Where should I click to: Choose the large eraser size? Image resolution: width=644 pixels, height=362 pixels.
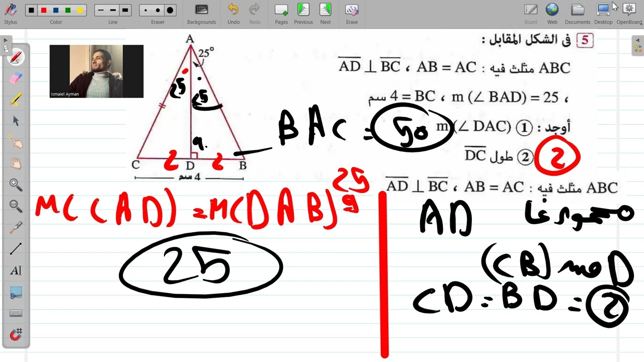click(x=170, y=10)
